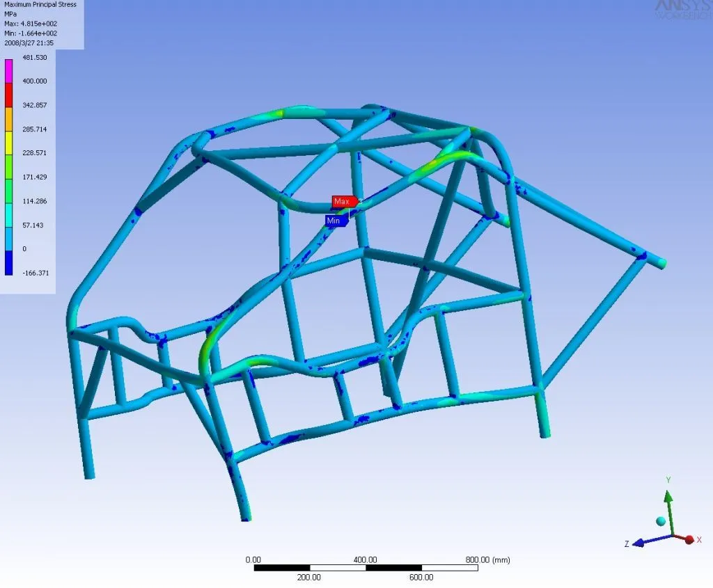Click the red Max stress probe tag
This screenshot has width=713, height=588.
click(344, 202)
